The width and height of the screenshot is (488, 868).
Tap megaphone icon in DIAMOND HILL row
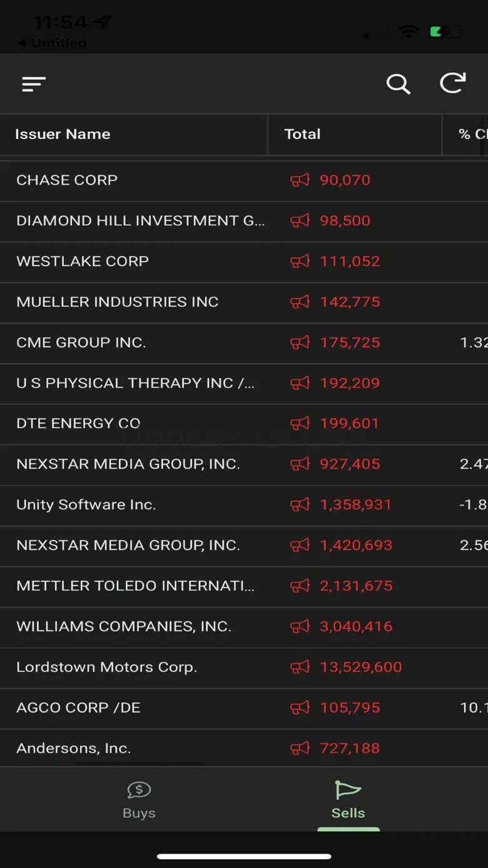300,221
